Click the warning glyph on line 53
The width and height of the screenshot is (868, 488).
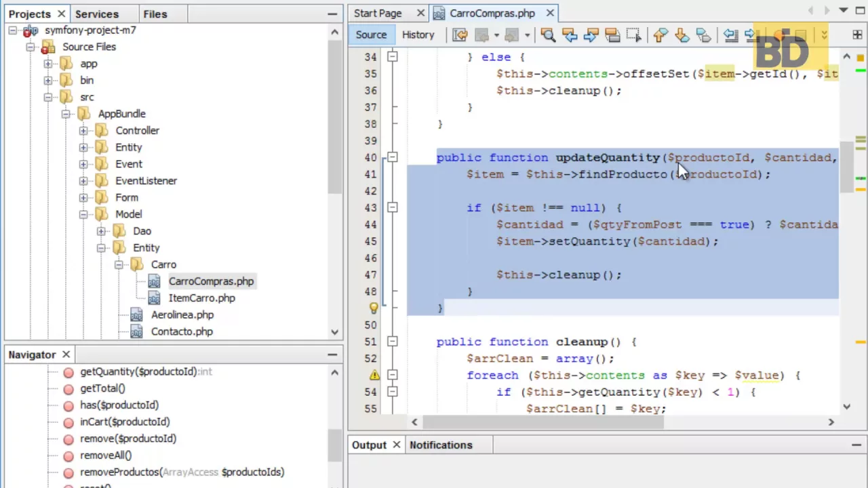[374, 375]
